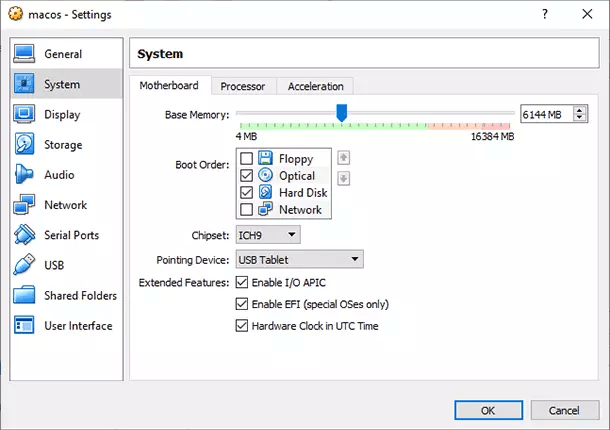The image size is (610, 430).
Task: Click the System chip icon in sidebar
Action: (24, 84)
